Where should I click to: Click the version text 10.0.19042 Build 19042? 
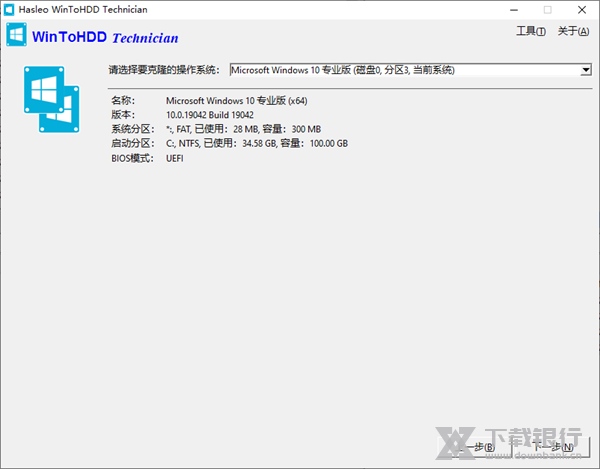[210, 115]
